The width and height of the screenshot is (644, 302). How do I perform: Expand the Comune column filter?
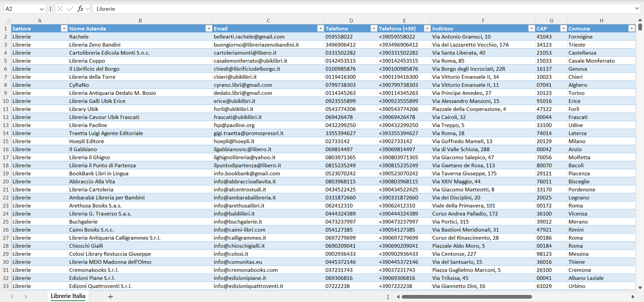pyautogui.click(x=631, y=29)
